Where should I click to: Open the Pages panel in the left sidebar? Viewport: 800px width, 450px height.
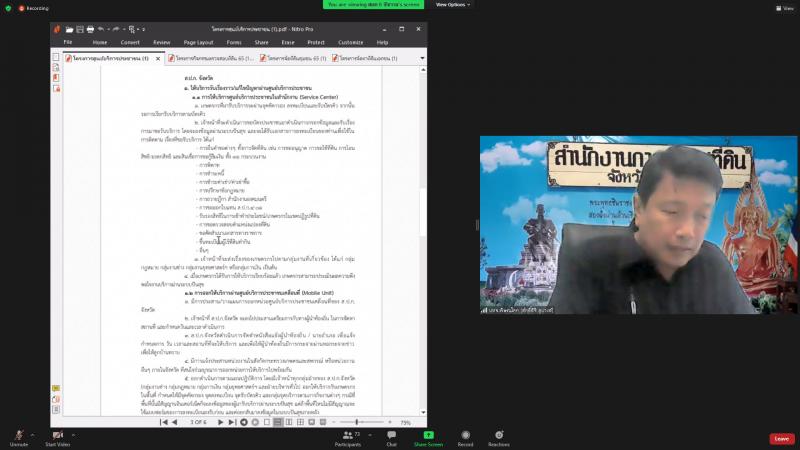pyautogui.click(x=56, y=57)
